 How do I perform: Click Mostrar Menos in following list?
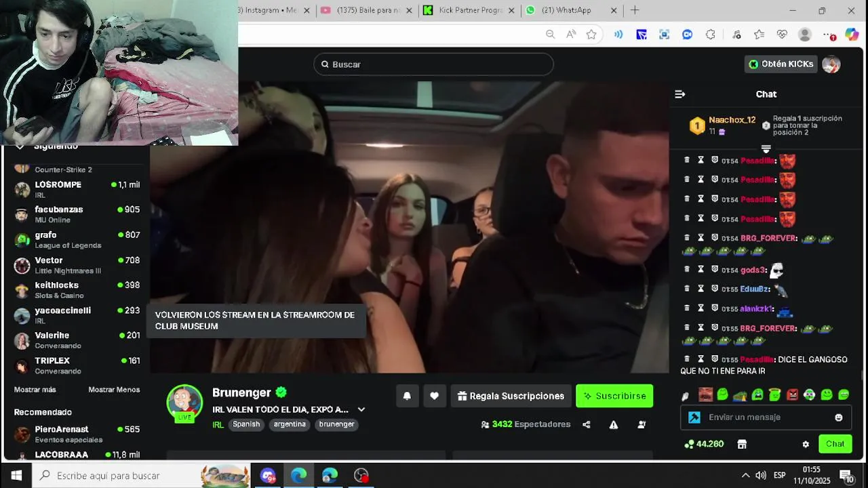tap(114, 390)
